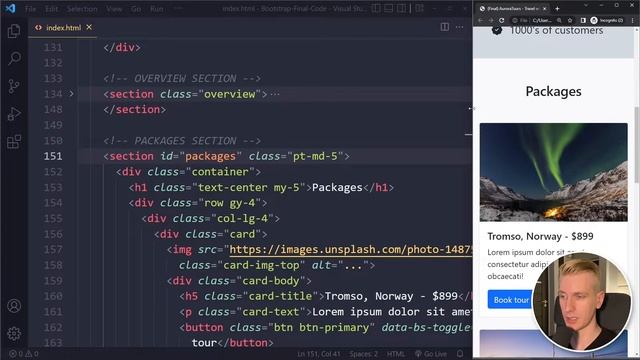
Task: Reload the browser page
Action: [x=501, y=20]
